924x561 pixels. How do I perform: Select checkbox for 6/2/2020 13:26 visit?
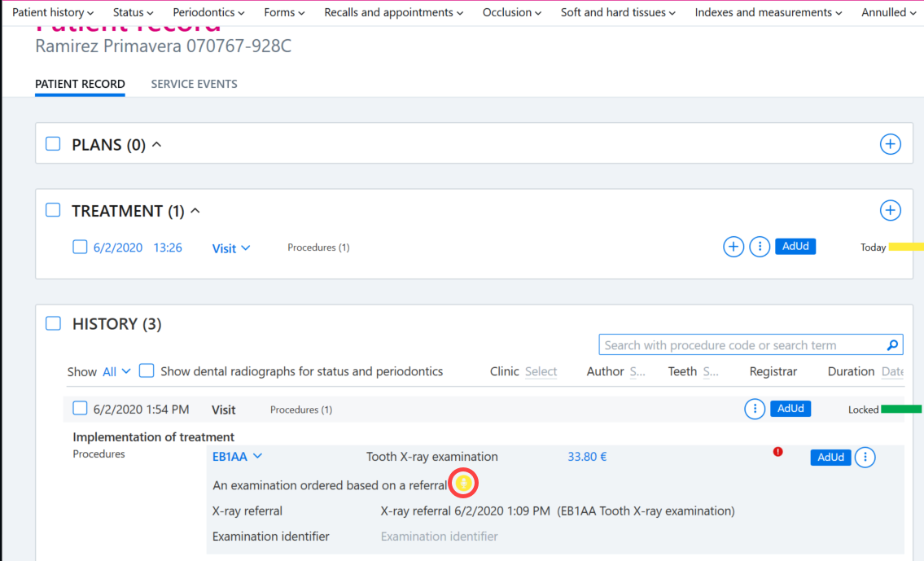pyautogui.click(x=80, y=247)
